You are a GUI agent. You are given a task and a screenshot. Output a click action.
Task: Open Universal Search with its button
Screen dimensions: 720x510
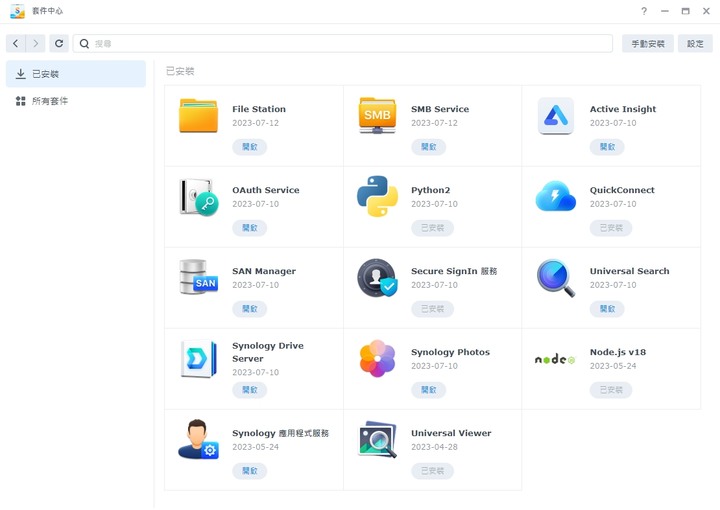[607, 309]
